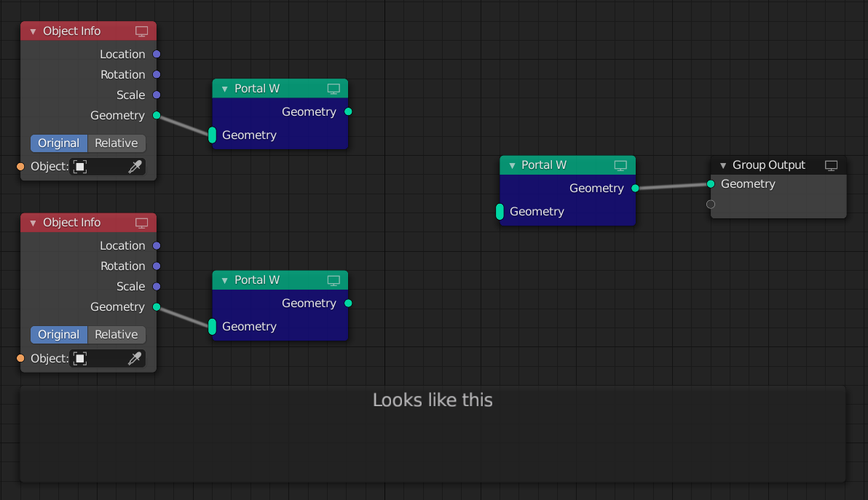Collapse the bottom Object Info node
Screen dimensions: 868x500
pyautogui.click(x=33, y=223)
